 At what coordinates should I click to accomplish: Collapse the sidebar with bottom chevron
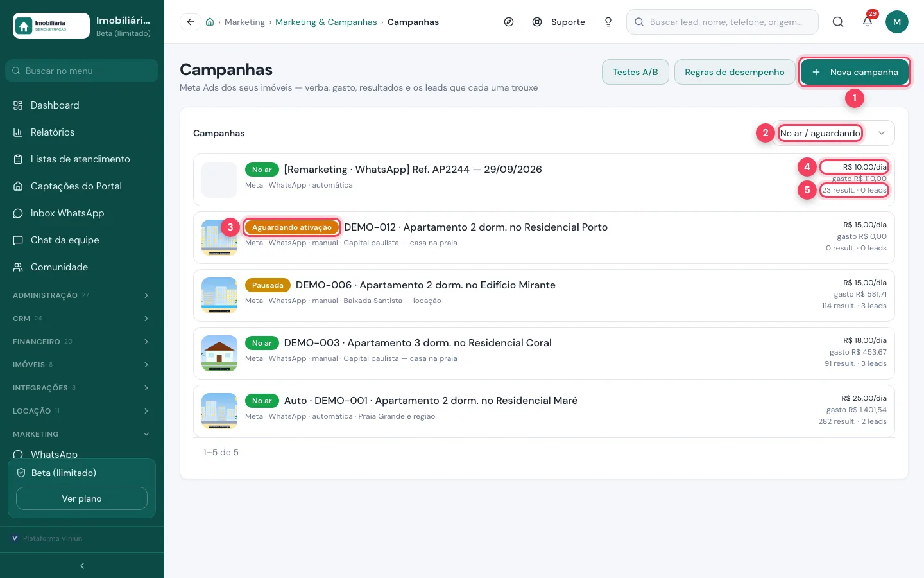coord(82,566)
